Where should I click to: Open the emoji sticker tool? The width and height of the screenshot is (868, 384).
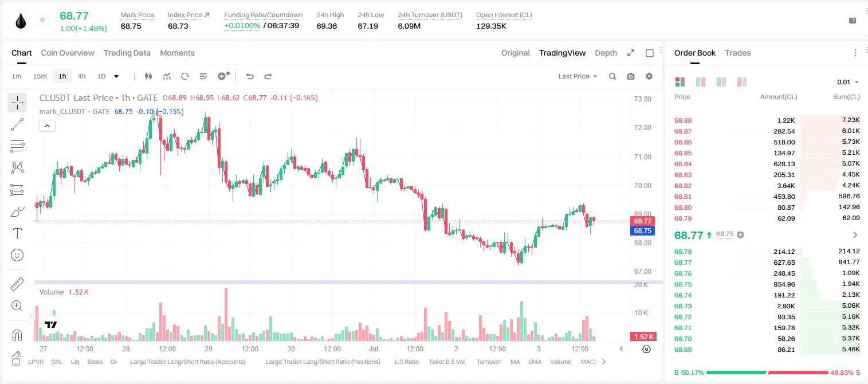17,255
